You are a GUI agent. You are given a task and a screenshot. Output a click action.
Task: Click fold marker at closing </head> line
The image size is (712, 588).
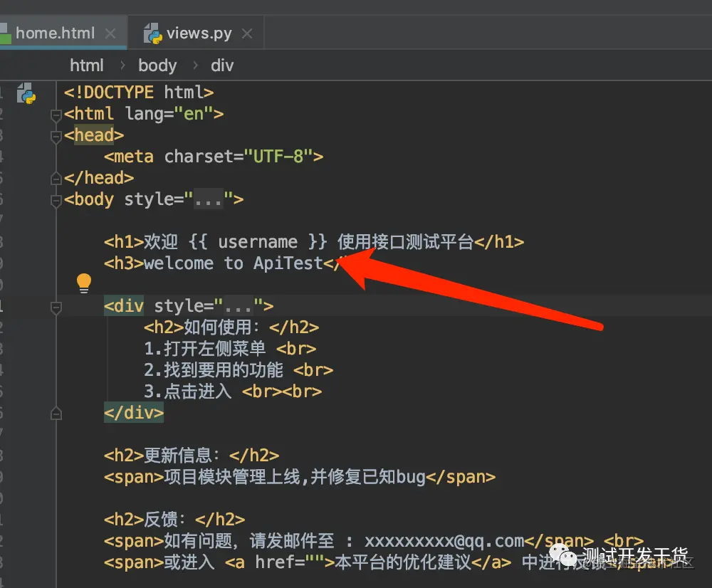click(x=56, y=179)
